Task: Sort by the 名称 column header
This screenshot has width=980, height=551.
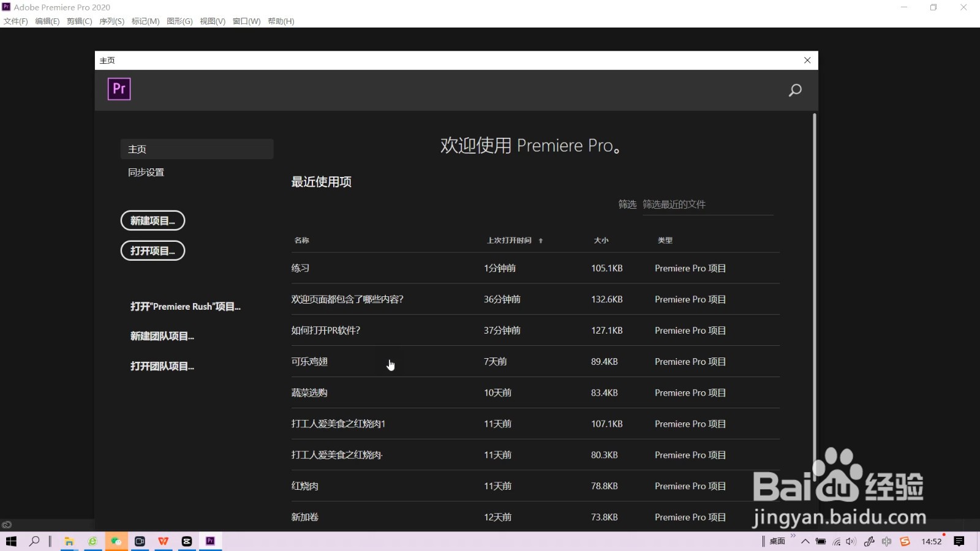Action: point(302,241)
